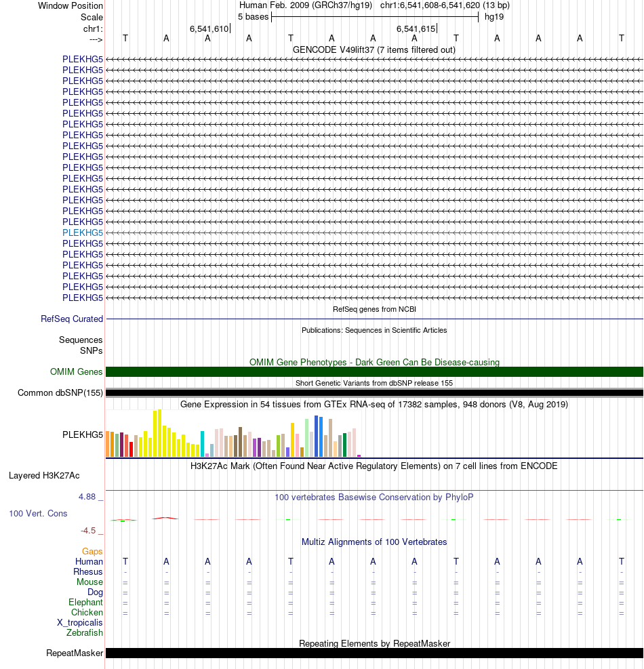The height and width of the screenshot is (669, 644).
Task: Open the RepeatMasker track label
Action: (75, 653)
